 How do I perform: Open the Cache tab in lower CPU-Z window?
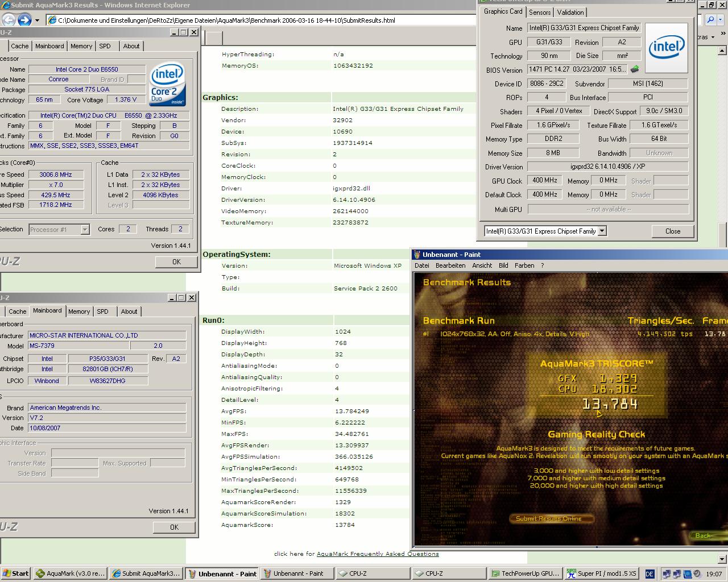pyautogui.click(x=17, y=311)
